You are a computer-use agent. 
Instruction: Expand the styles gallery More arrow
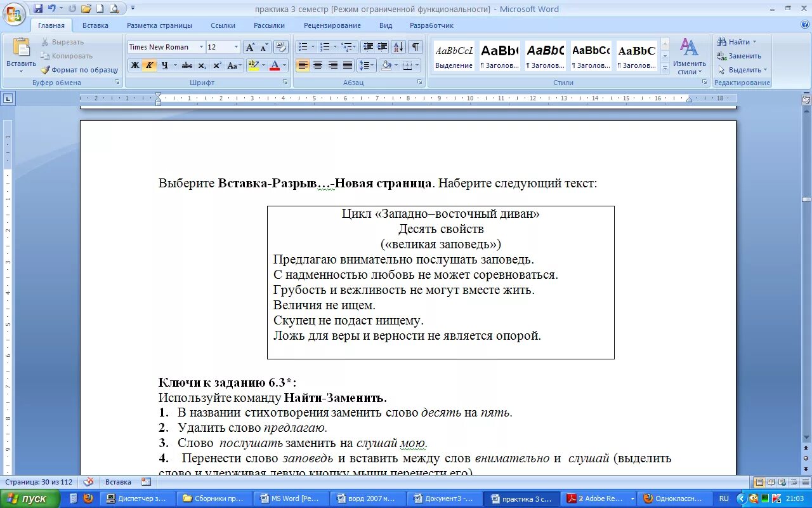point(665,67)
